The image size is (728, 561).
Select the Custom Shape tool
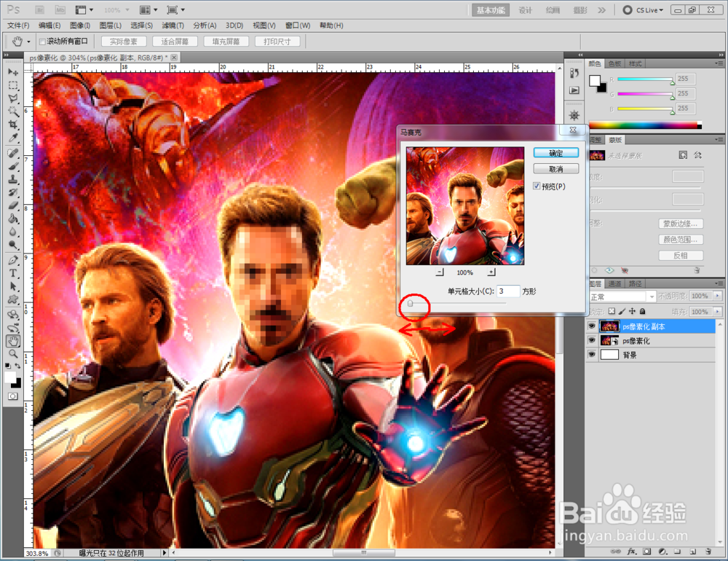pos(13,299)
